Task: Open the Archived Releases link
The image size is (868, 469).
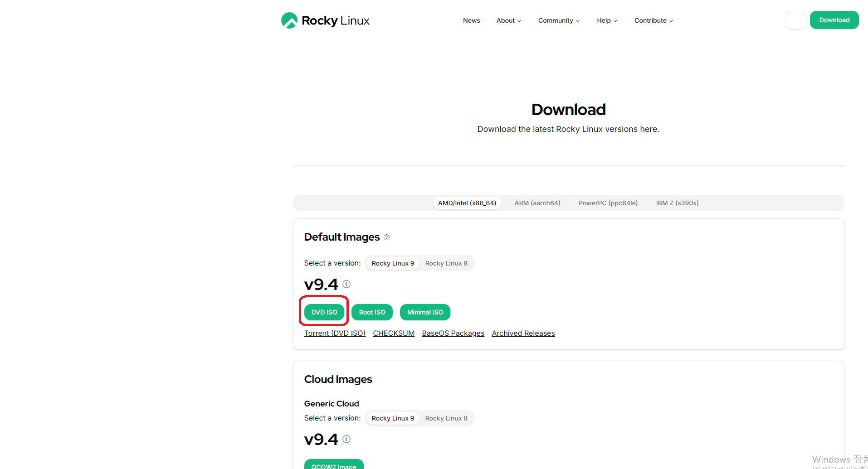Action: [x=523, y=333]
